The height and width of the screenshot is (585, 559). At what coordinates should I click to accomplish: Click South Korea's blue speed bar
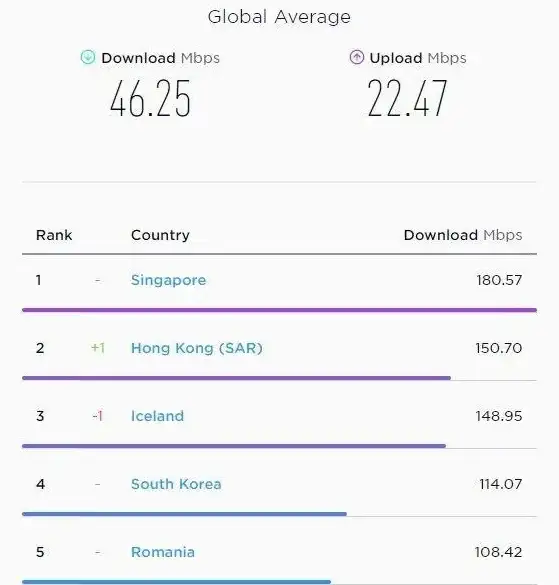click(x=184, y=514)
